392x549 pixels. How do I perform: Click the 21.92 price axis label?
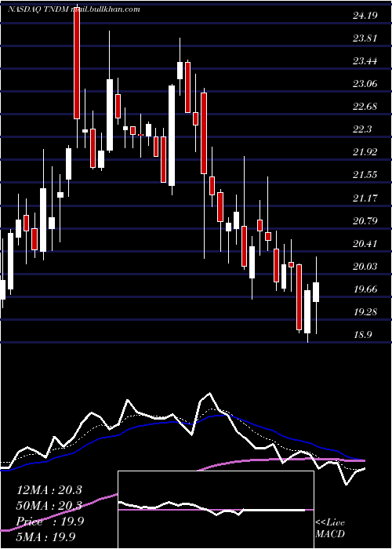(x=365, y=152)
